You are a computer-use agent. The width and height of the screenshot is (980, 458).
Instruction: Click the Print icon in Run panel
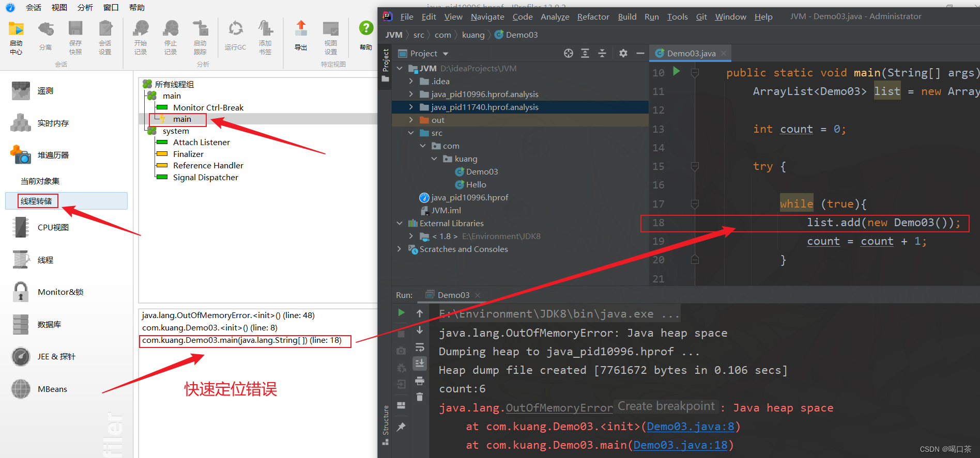tap(420, 381)
